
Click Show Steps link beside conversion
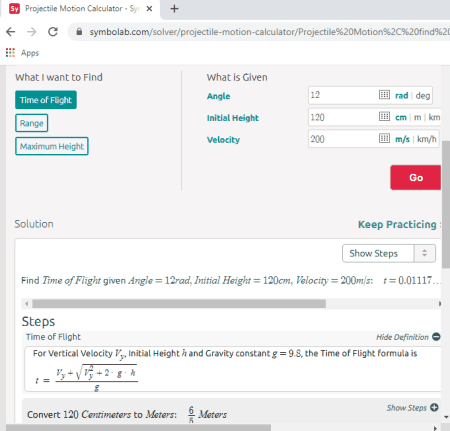point(406,408)
